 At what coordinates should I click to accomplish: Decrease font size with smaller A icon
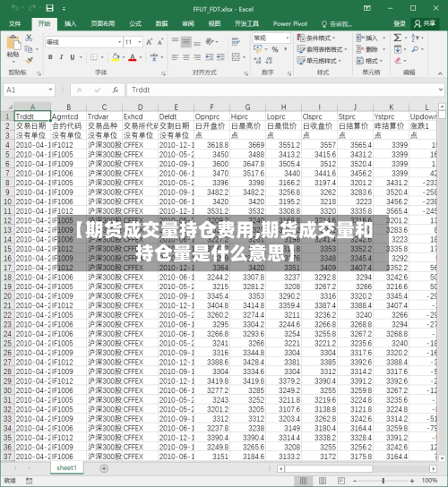(x=160, y=42)
